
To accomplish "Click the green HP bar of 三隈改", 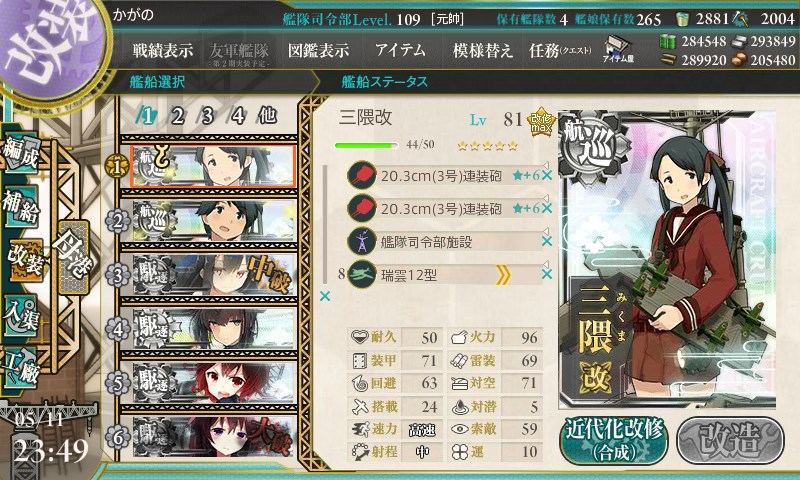I will point(366,145).
